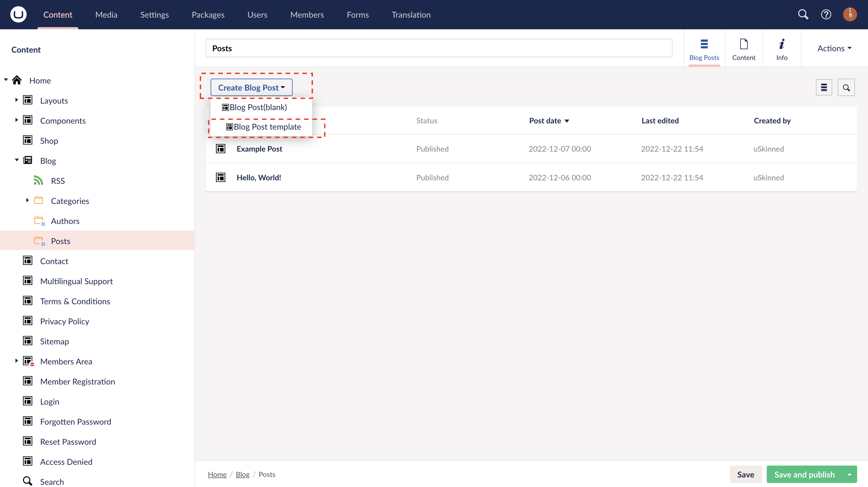868x487 pixels.
Task: Switch to the Media section
Action: point(106,14)
